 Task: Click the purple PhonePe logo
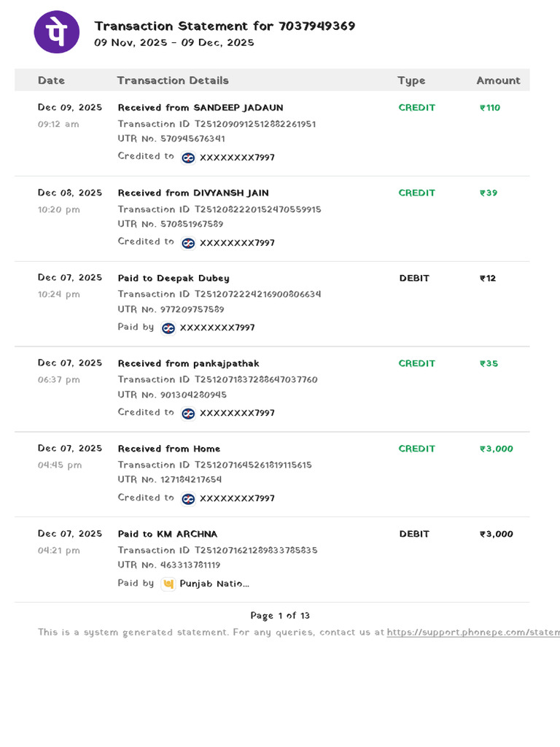click(x=57, y=32)
